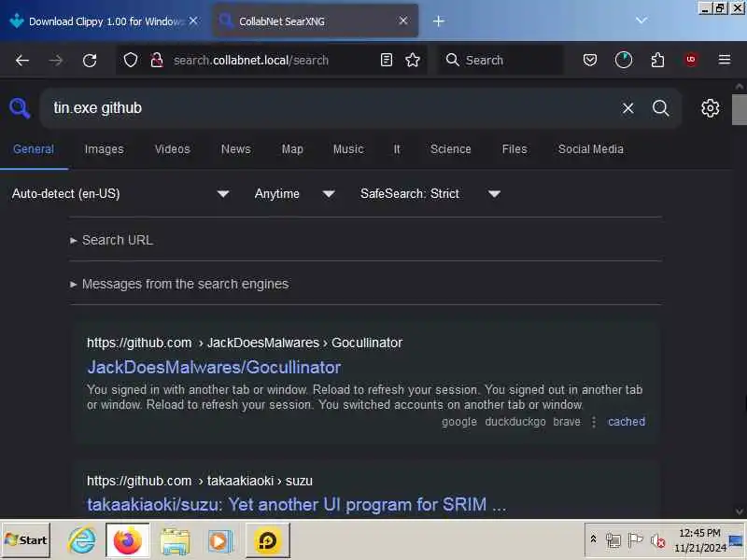Click the SearXNG logo magnifier
The width and height of the screenshot is (747, 560).
[x=20, y=108]
